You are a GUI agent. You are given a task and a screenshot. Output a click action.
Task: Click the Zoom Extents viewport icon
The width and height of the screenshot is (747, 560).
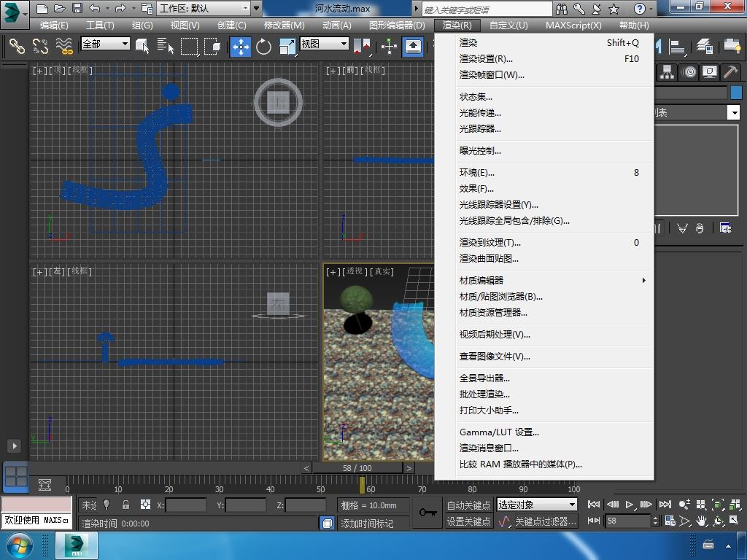pyautogui.click(x=718, y=505)
